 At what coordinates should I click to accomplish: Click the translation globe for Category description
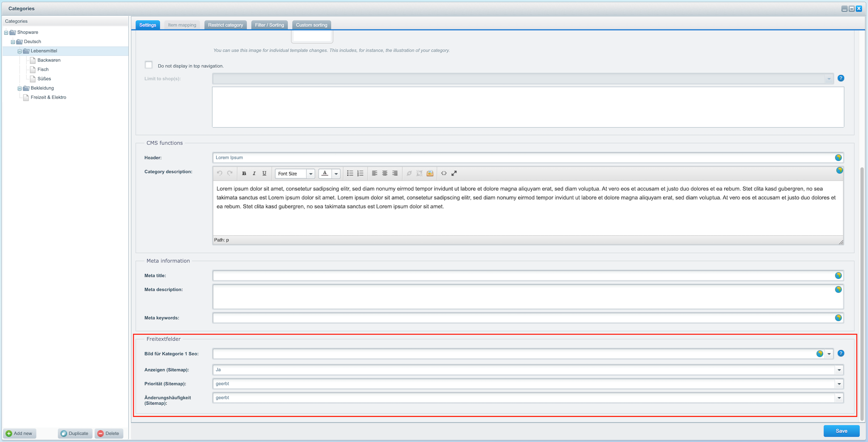point(840,170)
